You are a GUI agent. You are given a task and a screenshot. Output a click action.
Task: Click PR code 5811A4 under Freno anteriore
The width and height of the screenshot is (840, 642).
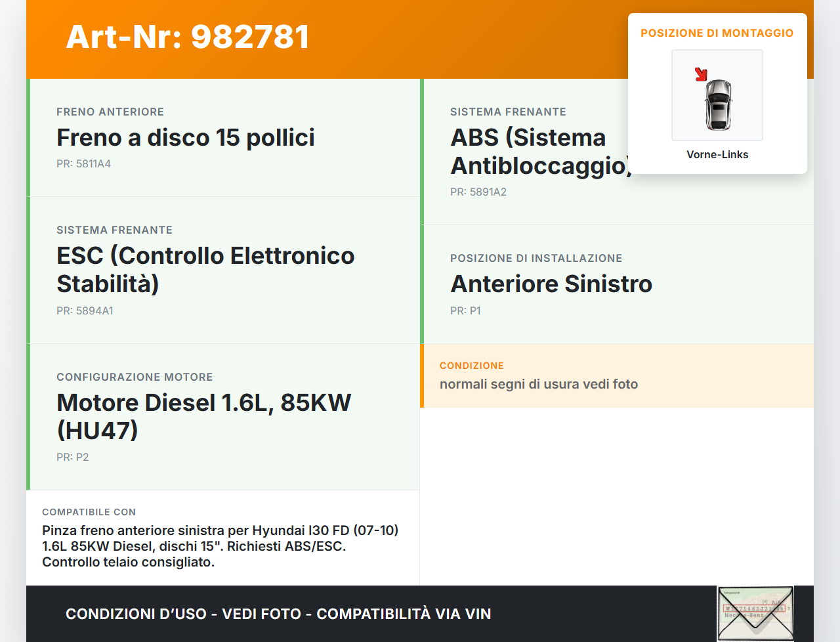[x=84, y=163]
